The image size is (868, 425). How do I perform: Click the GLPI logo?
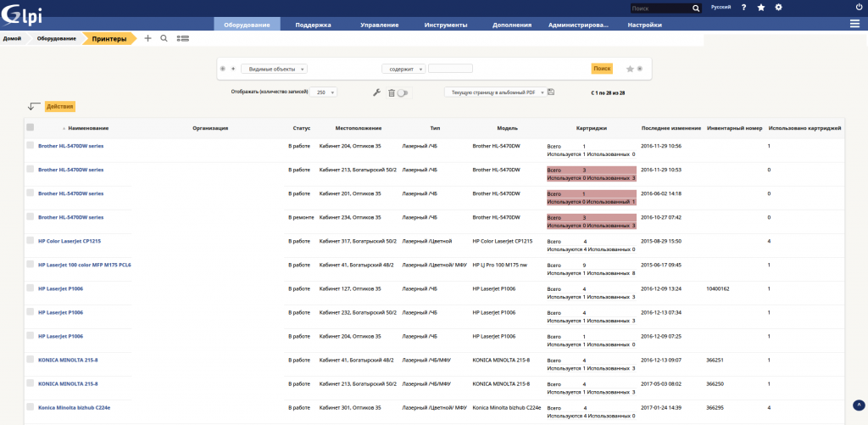[21, 14]
